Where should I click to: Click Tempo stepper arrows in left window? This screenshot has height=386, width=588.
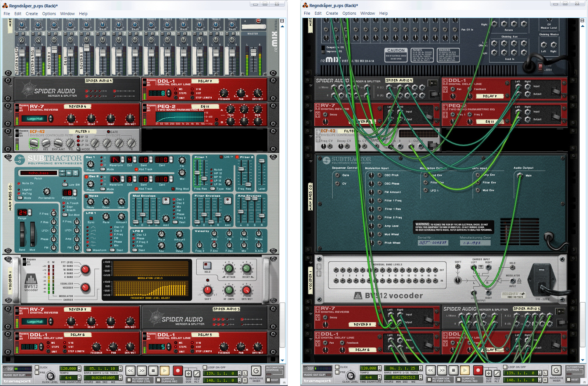click(79, 368)
